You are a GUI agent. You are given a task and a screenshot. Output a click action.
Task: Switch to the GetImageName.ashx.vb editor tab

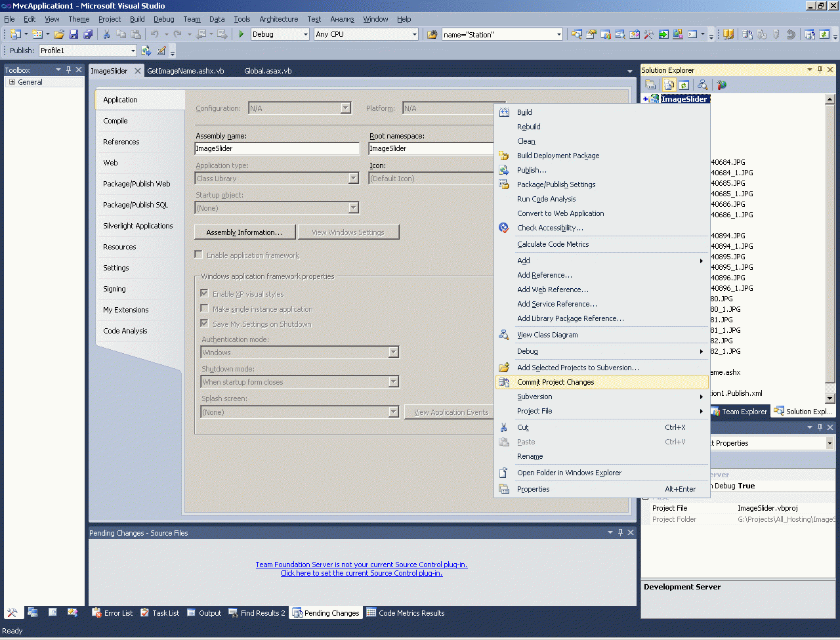tap(186, 71)
